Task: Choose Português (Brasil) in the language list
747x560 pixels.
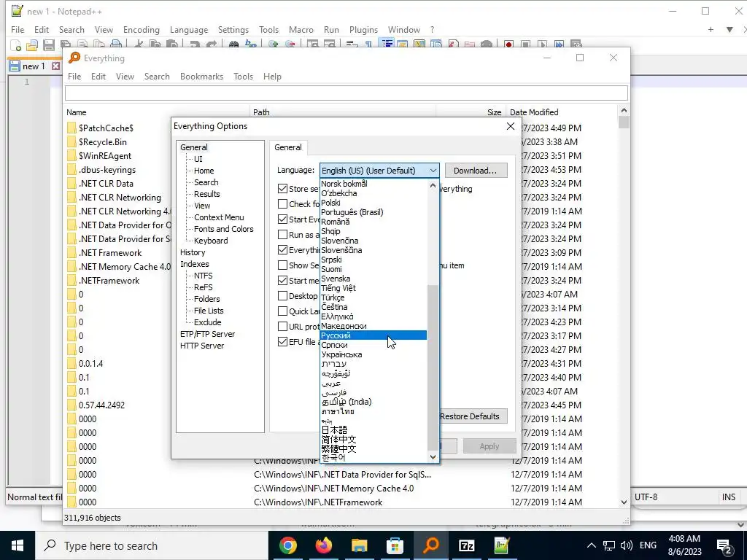Action: [x=373, y=212]
